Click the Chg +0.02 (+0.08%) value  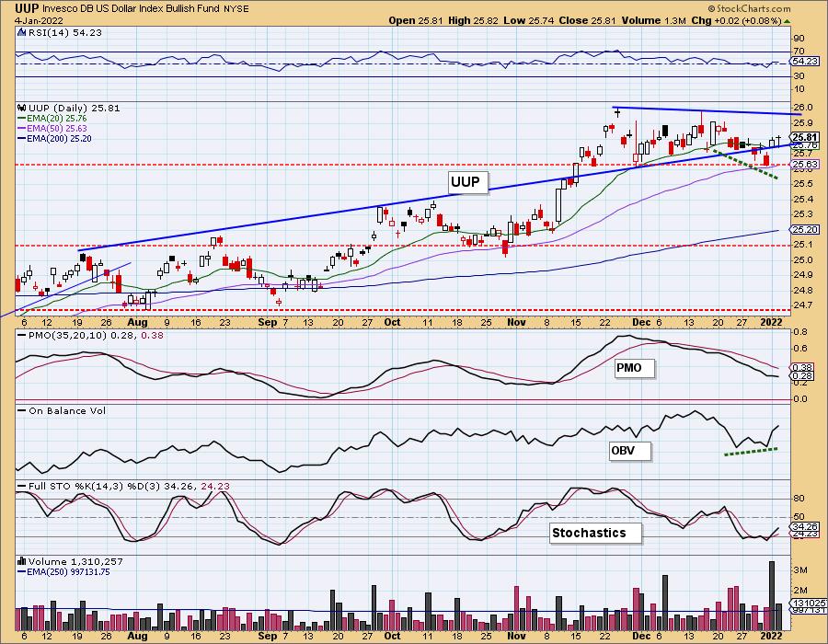click(x=736, y=20)
